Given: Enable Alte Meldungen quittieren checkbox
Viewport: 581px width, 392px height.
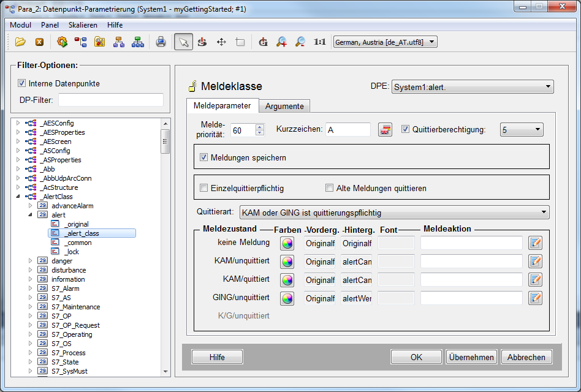Looking at the screenshot, I should click(329, 188).
